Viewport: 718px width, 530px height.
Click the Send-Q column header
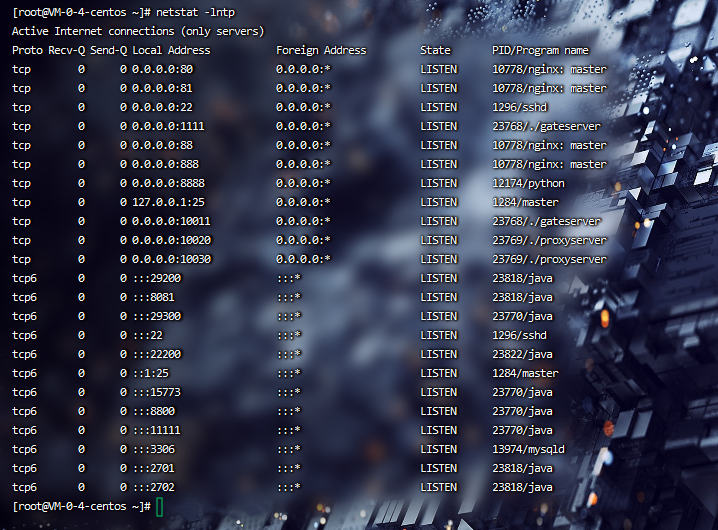[108, 50]
